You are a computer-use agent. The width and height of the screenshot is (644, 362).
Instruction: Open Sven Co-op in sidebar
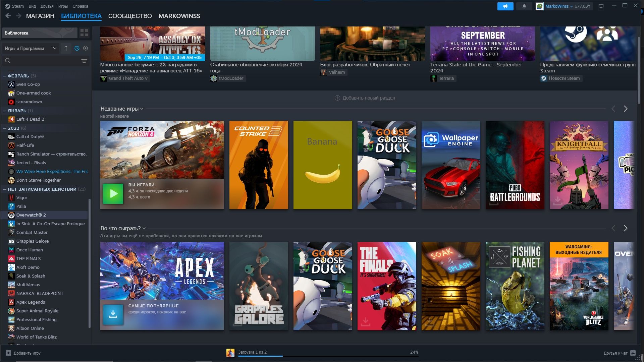point(28,84)
